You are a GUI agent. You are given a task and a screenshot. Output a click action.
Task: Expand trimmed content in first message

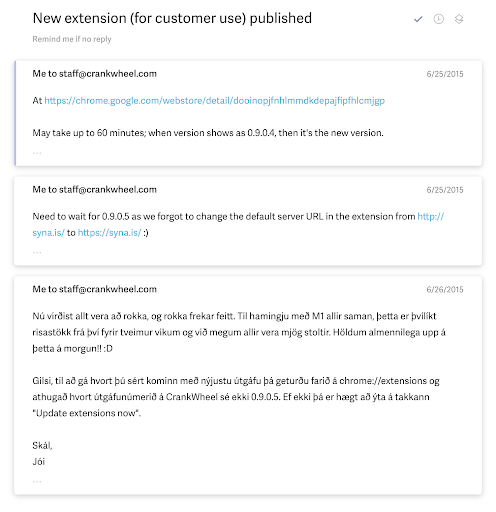coord(37,153)
